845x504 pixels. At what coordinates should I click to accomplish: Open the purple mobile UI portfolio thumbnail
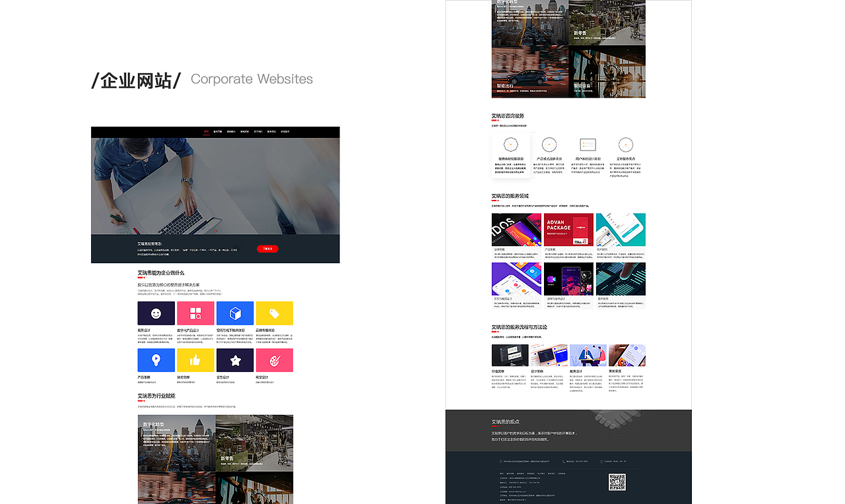coord(516,279)
